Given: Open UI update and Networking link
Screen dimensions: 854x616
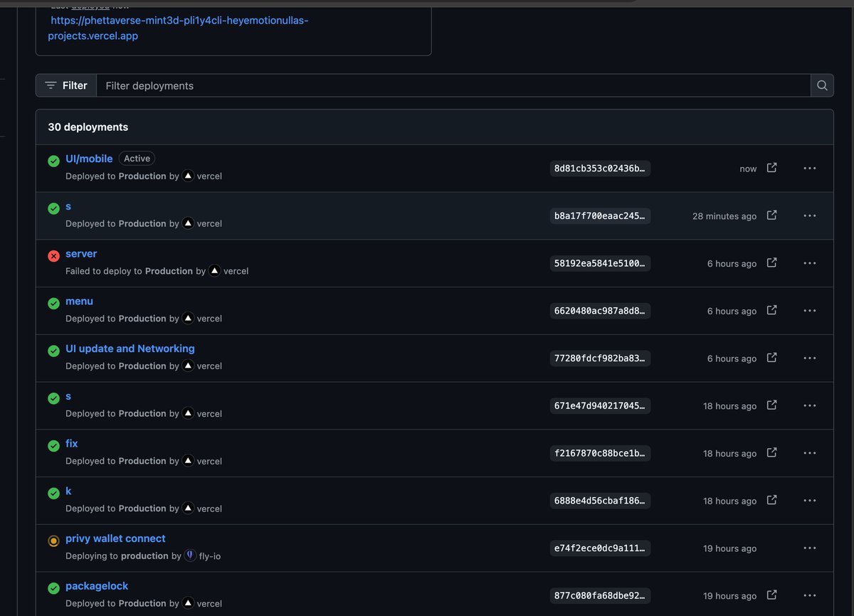Looking at the screenshot, I should click(130, 349).
